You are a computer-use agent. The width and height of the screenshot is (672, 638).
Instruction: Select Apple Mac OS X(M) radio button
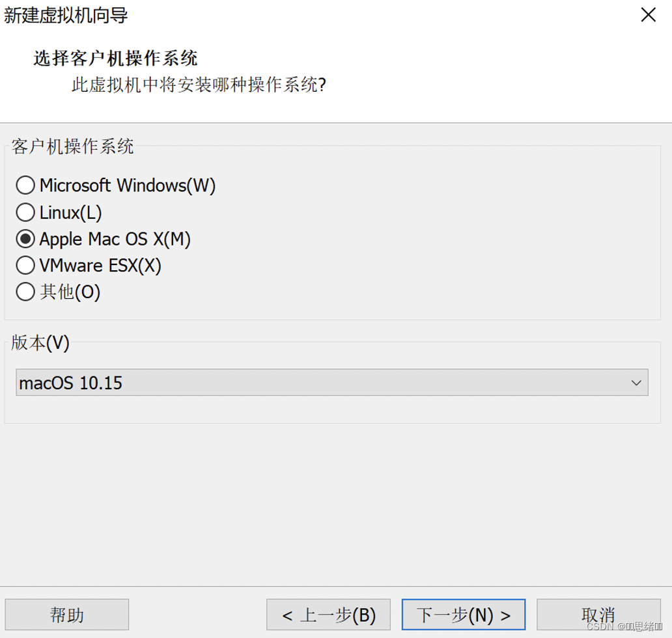pos(25,239)
